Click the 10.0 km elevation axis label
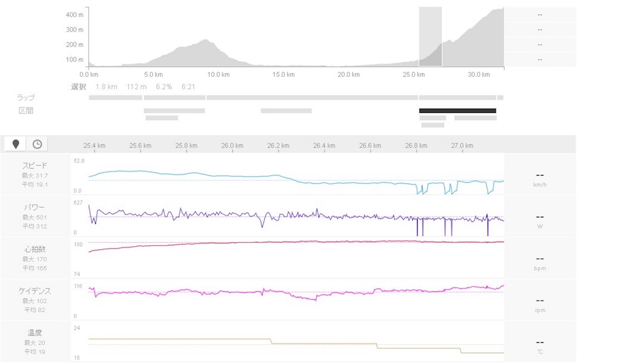Screen dimensions: 618x364 point(218,74)
